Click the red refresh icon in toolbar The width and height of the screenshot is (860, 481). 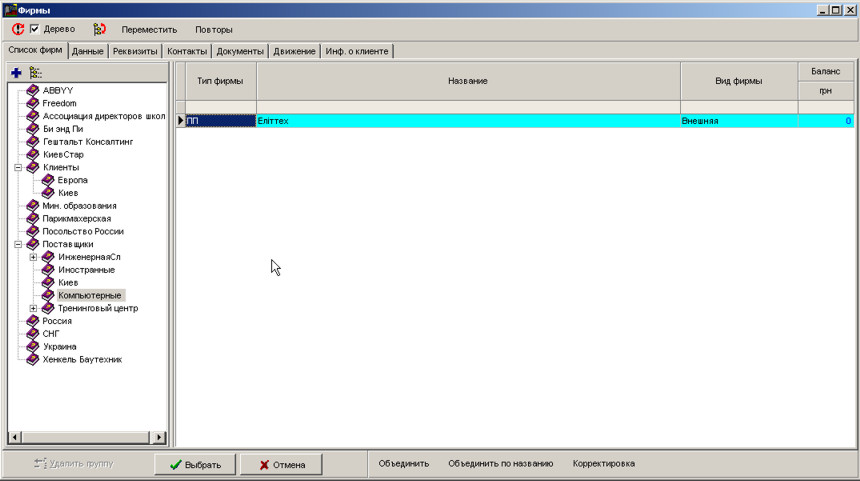pyautogui.click(x=18, y=29)
